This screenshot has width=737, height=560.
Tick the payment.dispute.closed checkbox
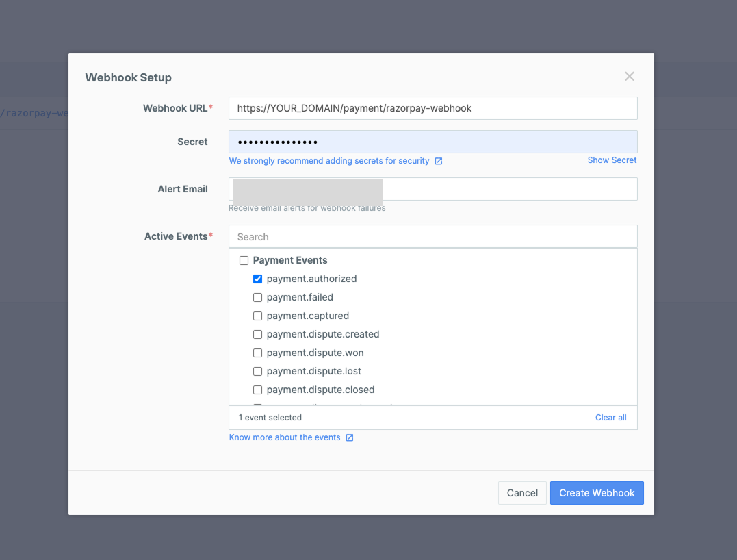[x=257, y=390]
